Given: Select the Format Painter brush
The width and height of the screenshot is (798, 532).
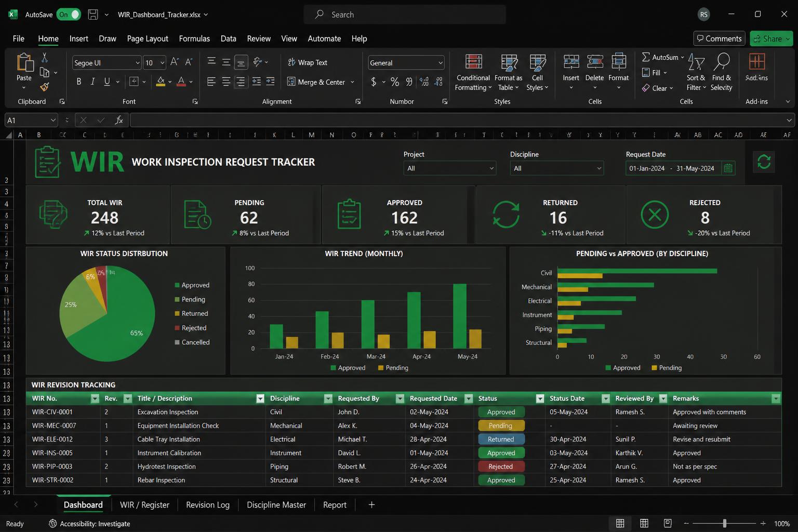Looking at the screenshot, I should tap(45, 87).
